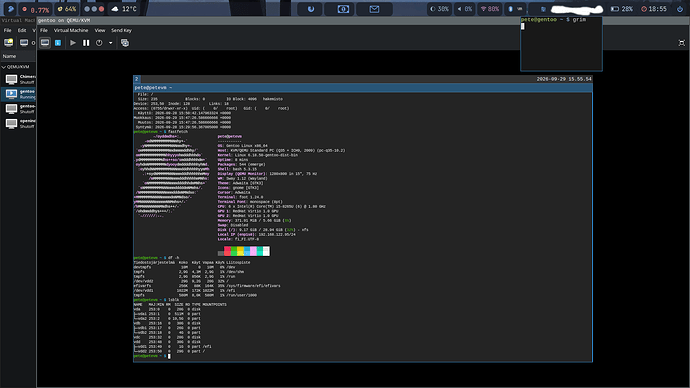This screenshot has height=388, width=690.
Task: Click the pete@petevm terminal title bar
Action: [x=363, y=88]
